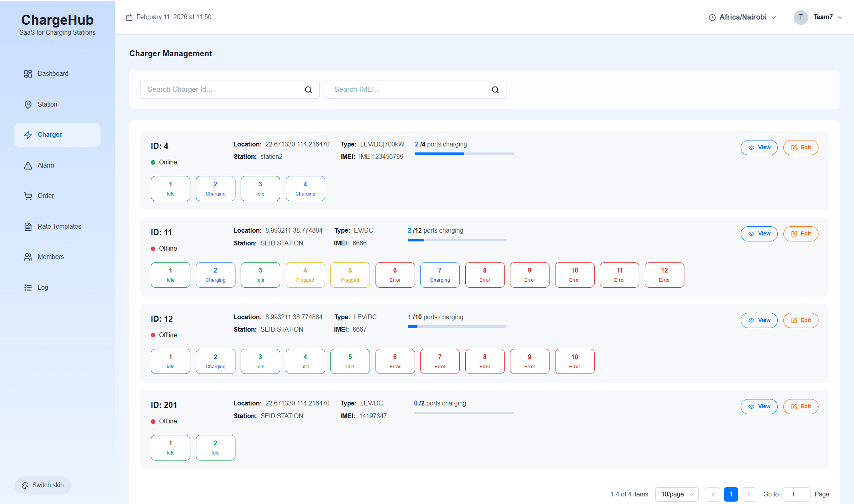Toggle port 4 Charging on charger ID 4
Image resolution: width=854 pixels, height=504 pixels.
(305, 188)
